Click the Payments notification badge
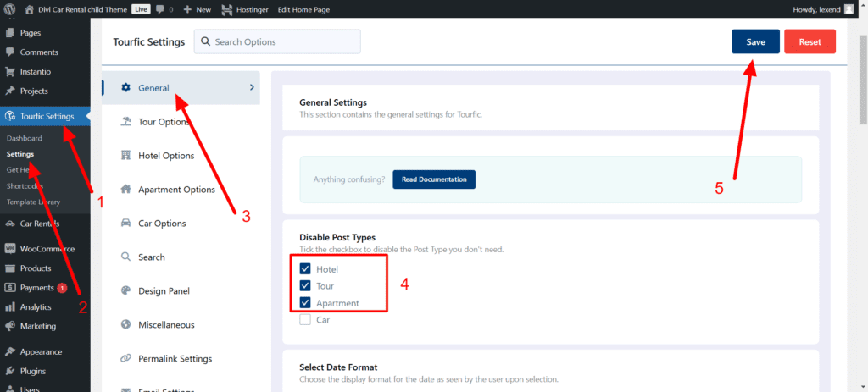868x392 pixels. 62,288
